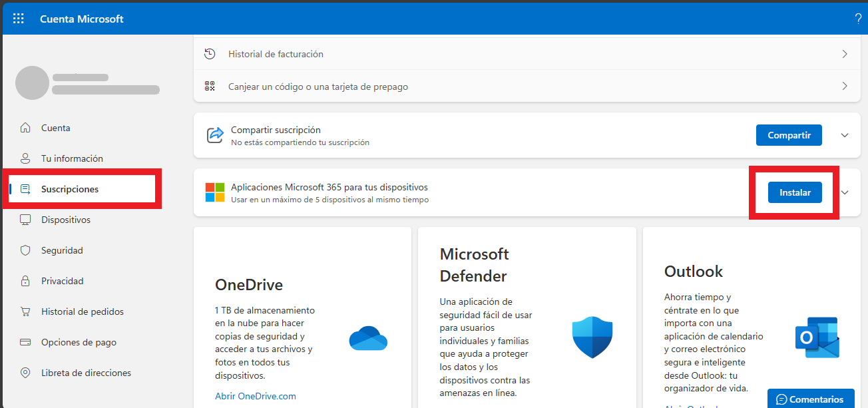The image size is (868, 408).
Task: Click the pin icon beside Libreta de direcciones
Action: (25, 373)
